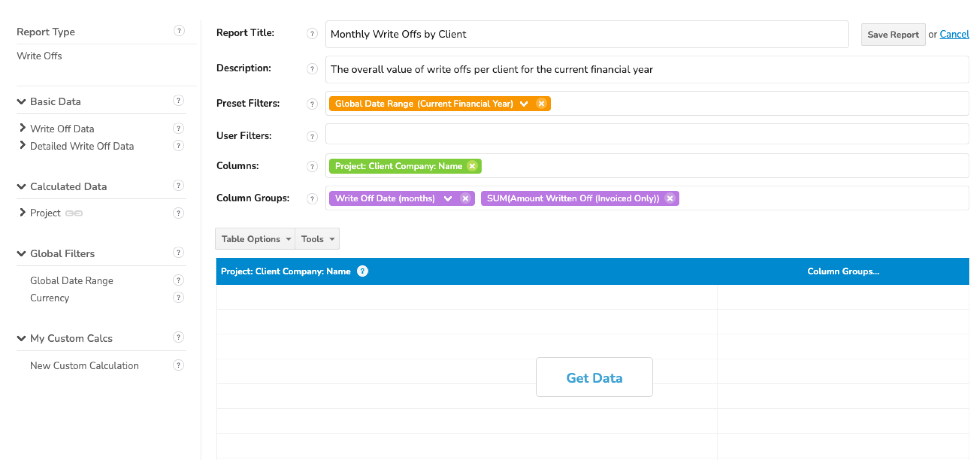
Task: Open the Table Options menu
Action: coord(255,239)
